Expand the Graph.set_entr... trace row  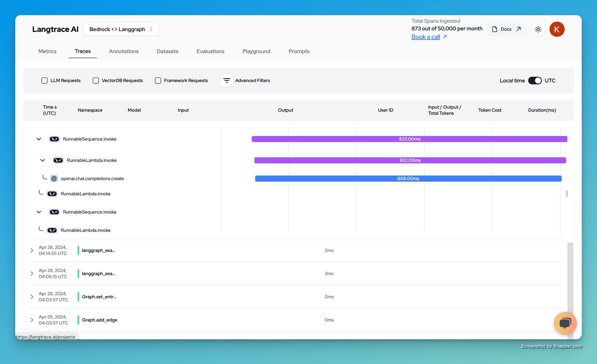tap(32, 297)
